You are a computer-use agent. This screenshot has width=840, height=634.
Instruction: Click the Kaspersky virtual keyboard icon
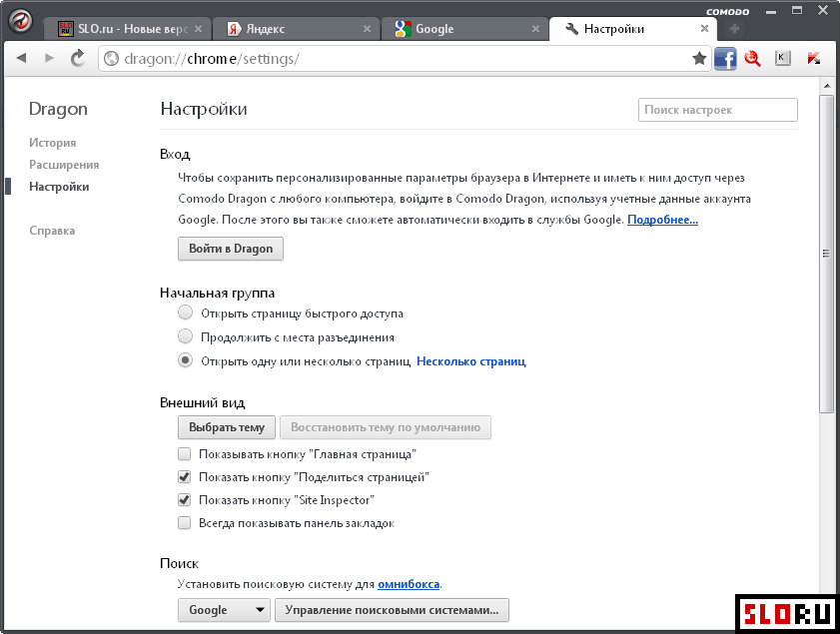coord(783,58)
